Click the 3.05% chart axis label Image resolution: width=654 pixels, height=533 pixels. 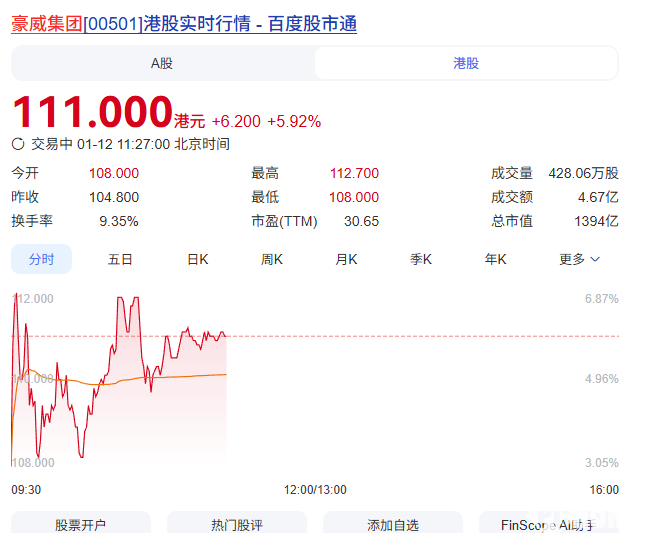(601, 463)
